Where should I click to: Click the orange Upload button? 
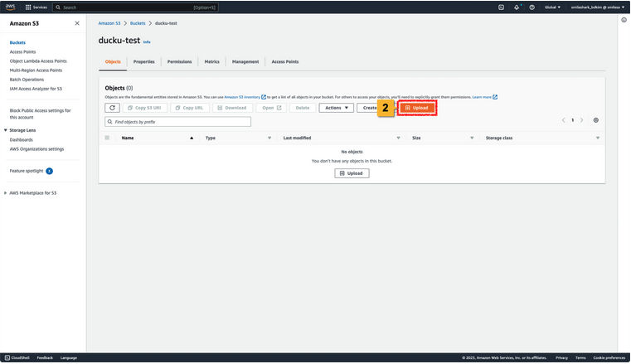point(417,108)
